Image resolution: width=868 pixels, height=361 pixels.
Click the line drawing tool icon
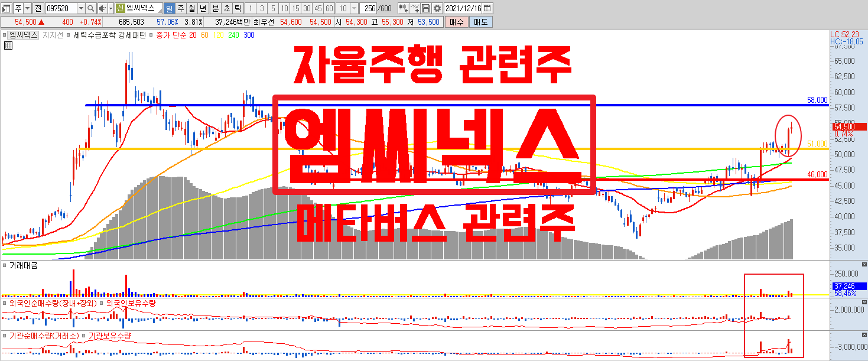[415, 8]
